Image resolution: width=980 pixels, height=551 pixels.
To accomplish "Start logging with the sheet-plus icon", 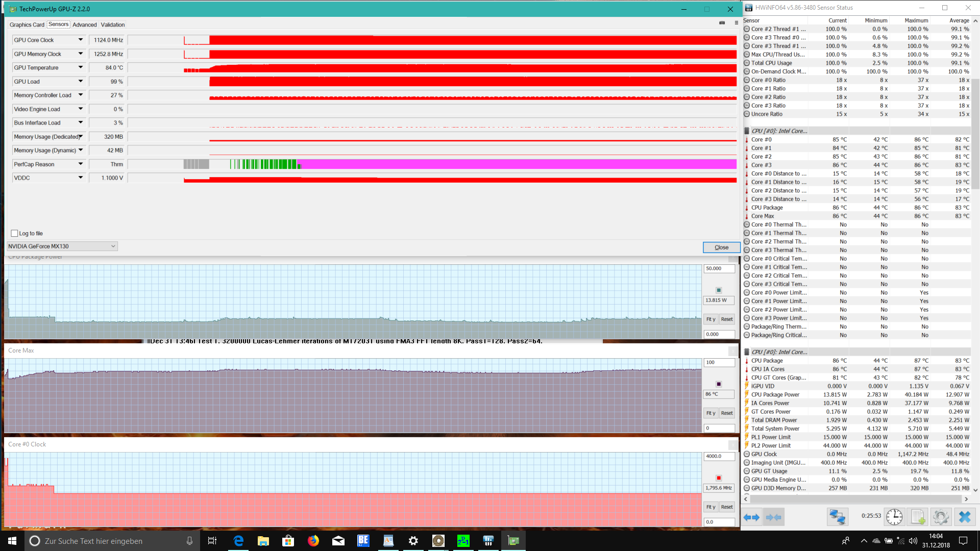I will pos(918,517).
